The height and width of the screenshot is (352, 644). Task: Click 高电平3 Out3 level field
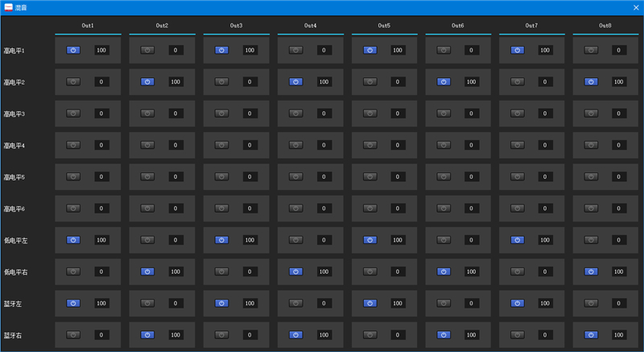(x=250, y=114)
